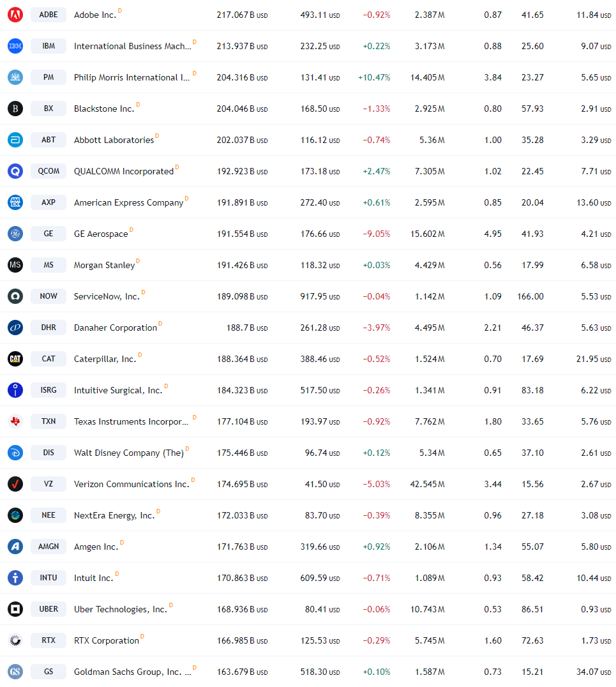Open Goldman Sachs Group, Inc. link

pyautogui.click(x=133, y=672)
